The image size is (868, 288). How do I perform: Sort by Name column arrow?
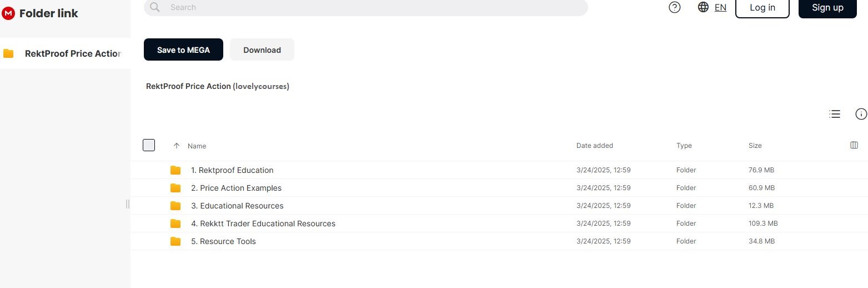[x=177, y=146]
